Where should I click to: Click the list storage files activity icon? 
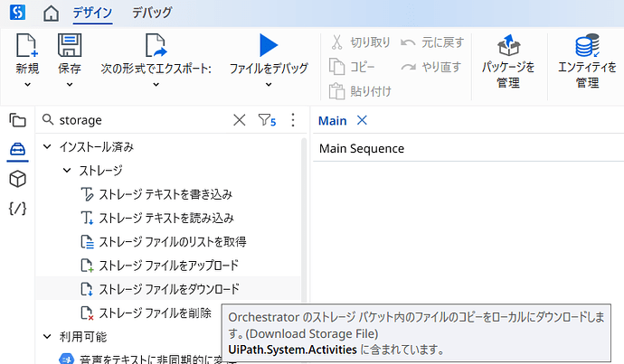pyautogui.click(x=87, y=241)
